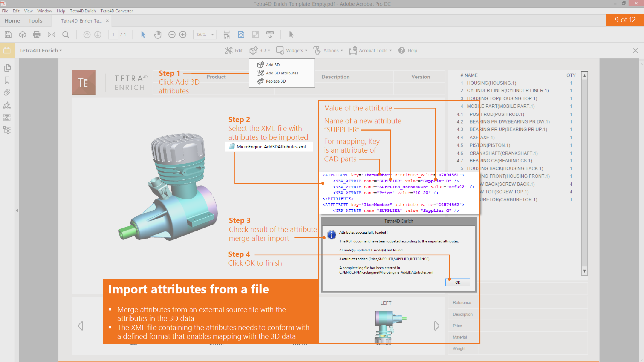Open the Bookmarks sidebar icon
This screenshot has height=362, width=644.
7,80
